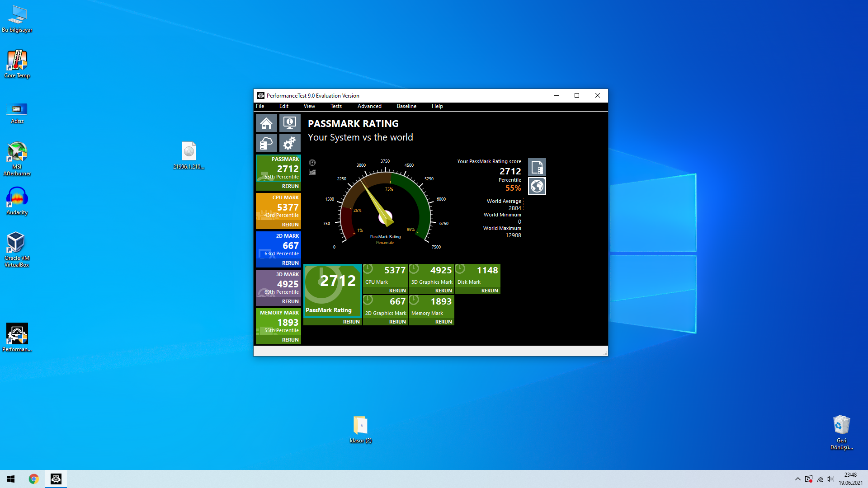Viewport: 868px width, 488px height.
Task: Rerun the Memory Mark sidebar test
Action: (x=290, y=340)
